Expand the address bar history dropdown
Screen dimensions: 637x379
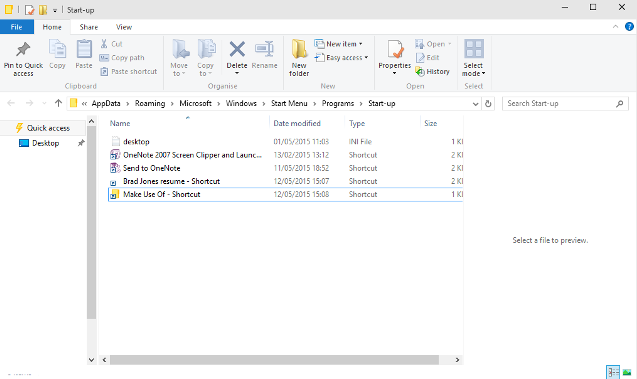(x=475, y=104)
